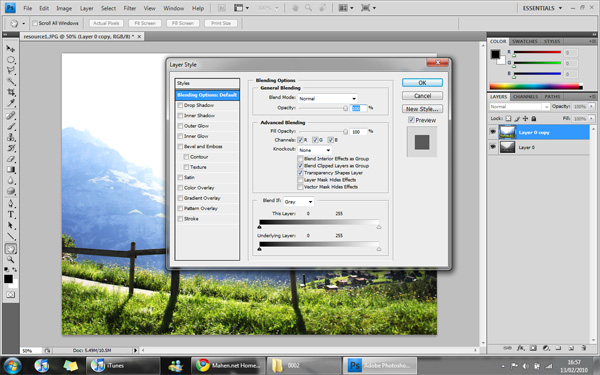Switch to the CHANNELS tab
The width and height of the screenshot is (600, 375).
[x=525, y=97]
